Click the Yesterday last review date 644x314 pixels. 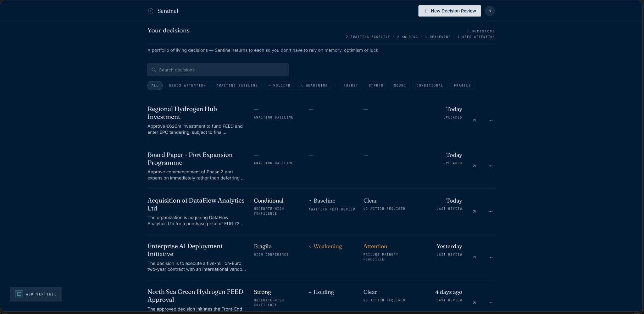click(449, 246)
